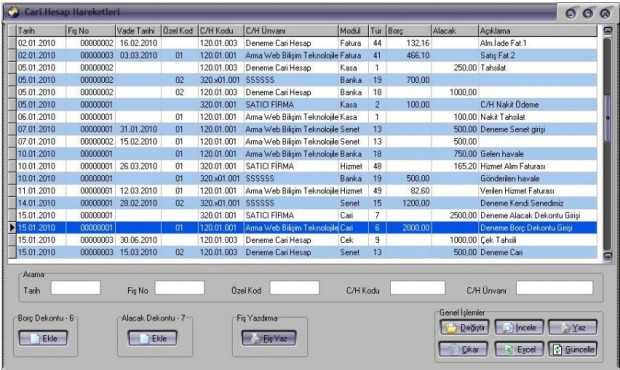Export the list with the Excel button

(x=519, y=349)
